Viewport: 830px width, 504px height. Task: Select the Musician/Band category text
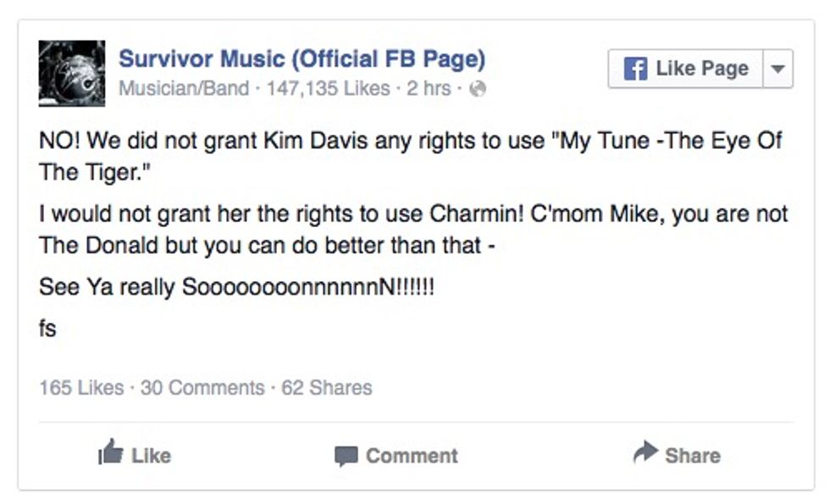[x=184, y=89]
